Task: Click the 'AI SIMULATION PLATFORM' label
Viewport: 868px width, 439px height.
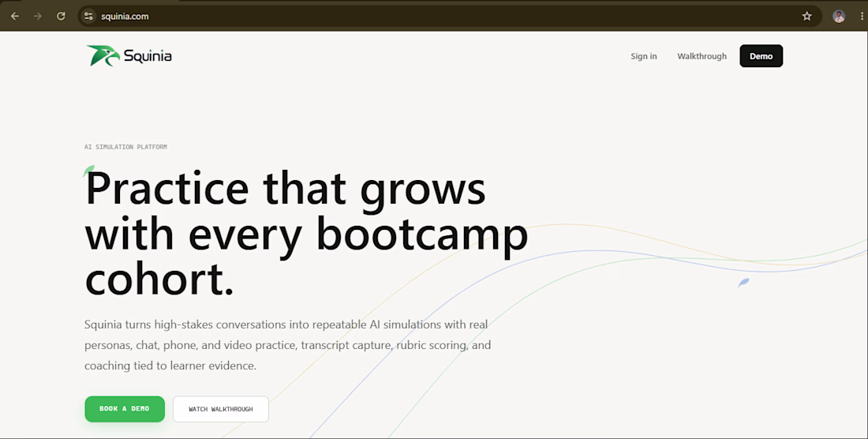Action: click(125, 148)
